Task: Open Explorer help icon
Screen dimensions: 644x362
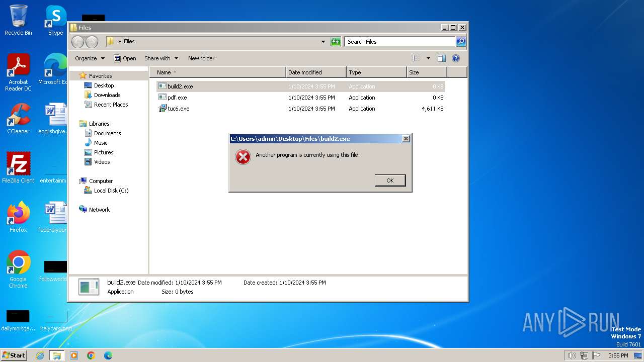Action: [x=456, y=58]
